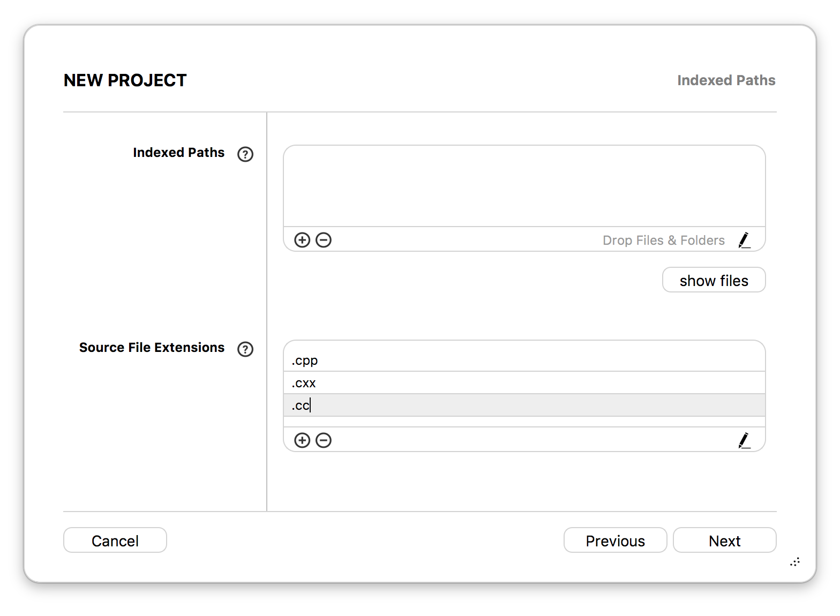The height and width of the screenshot is (616, 840).
Task: Click the NEW PROJECT heading
Action: pyautogui.click(x=125, y=80)
